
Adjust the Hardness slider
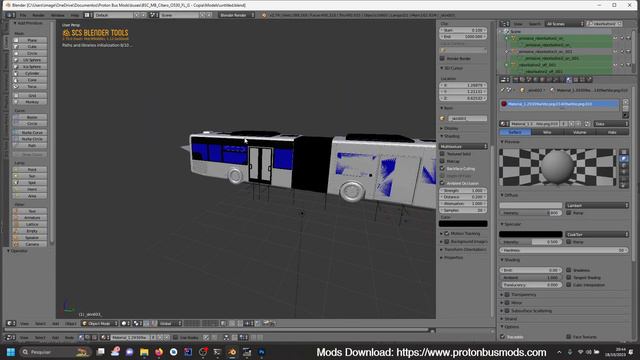pyautogui.click(x=564, y=250)
